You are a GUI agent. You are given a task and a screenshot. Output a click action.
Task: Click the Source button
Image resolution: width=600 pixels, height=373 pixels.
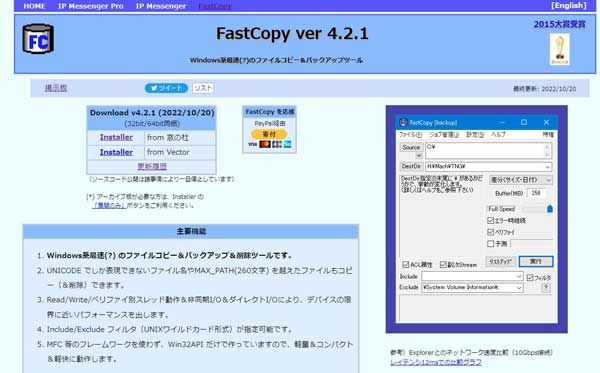[x=411, y=147]
